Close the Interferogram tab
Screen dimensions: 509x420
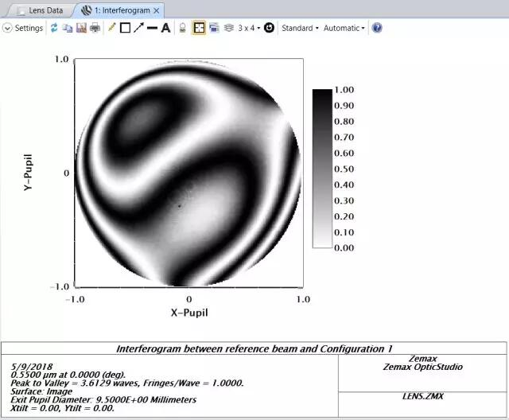(157, 10)
